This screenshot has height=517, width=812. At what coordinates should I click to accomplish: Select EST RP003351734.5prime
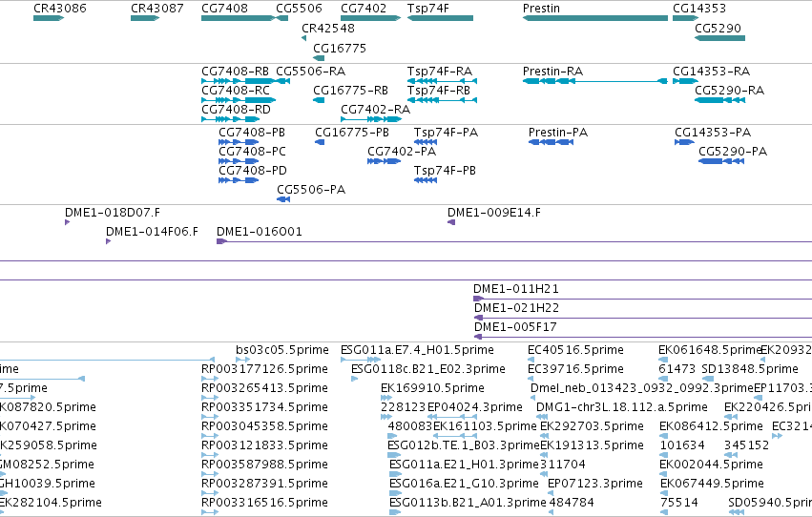(210, 417)
